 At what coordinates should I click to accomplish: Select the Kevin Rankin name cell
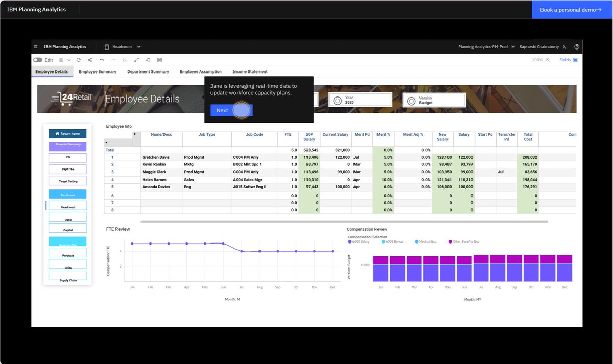(x=161, y=164)
